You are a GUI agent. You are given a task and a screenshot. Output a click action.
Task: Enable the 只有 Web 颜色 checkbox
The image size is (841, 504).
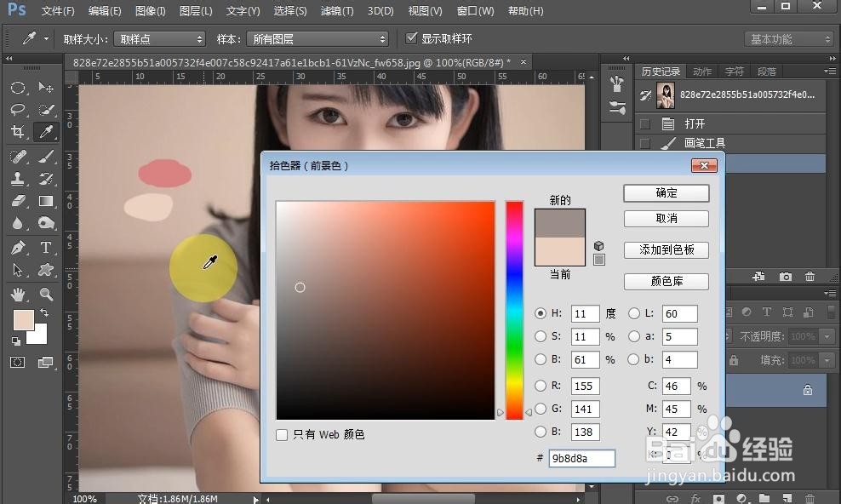282,434
